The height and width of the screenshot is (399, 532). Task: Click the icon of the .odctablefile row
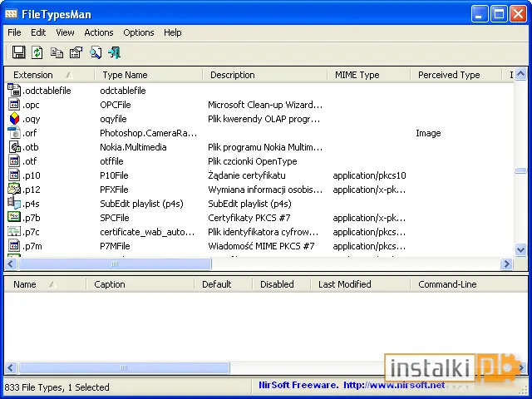(x=14, y=91)
